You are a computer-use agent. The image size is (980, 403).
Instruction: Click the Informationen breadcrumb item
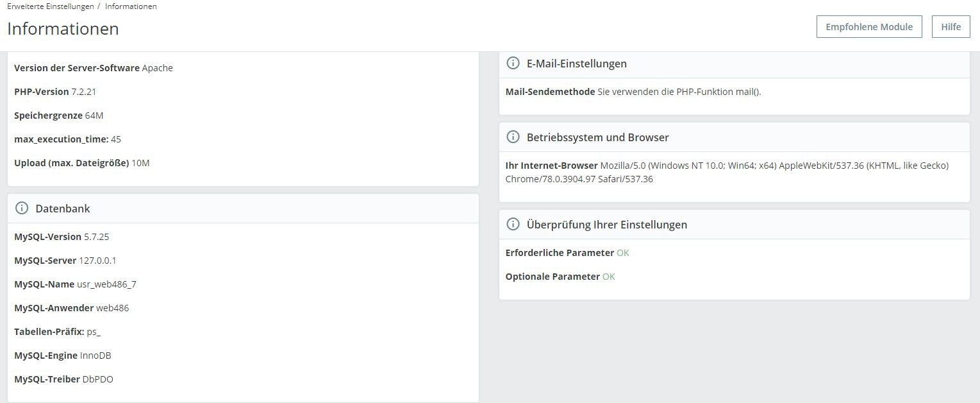pyautogui.click(x=131, y=6)
